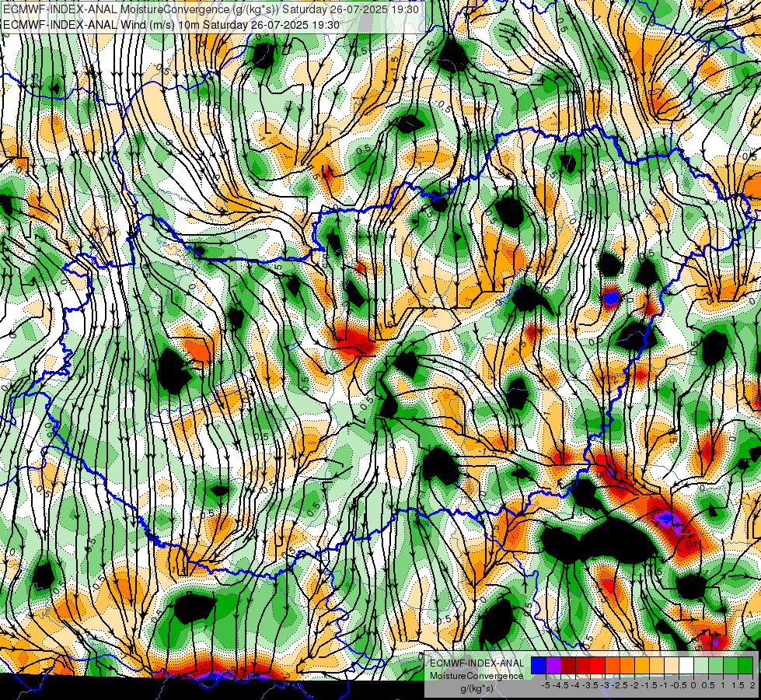This screenshot has height=700, width=761.
Task: Click the MoistureConvergence title line at top
Action: pos(211,9)
